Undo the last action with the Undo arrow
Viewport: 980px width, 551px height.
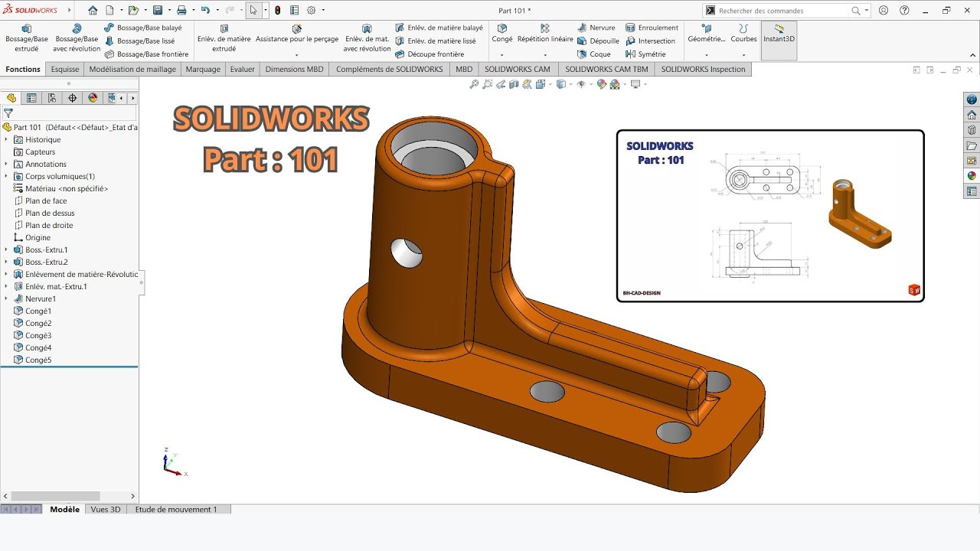pyautogui.click(x=205, y=11)
